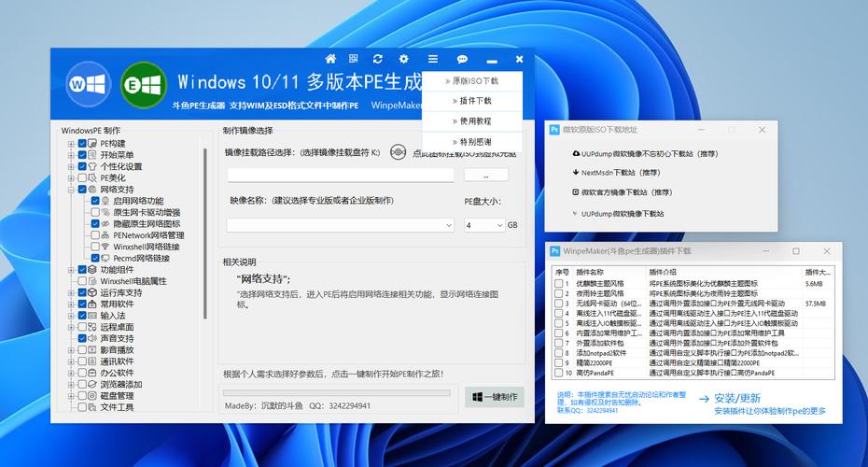Click the 常用软件 toolbox icon
This screenshot has width=868, height=467.
coord(91,304)
